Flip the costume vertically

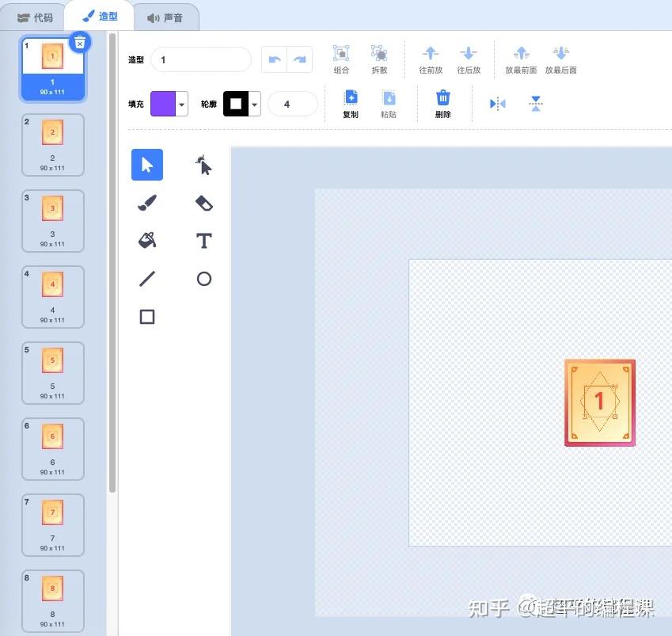click(536, 103)
